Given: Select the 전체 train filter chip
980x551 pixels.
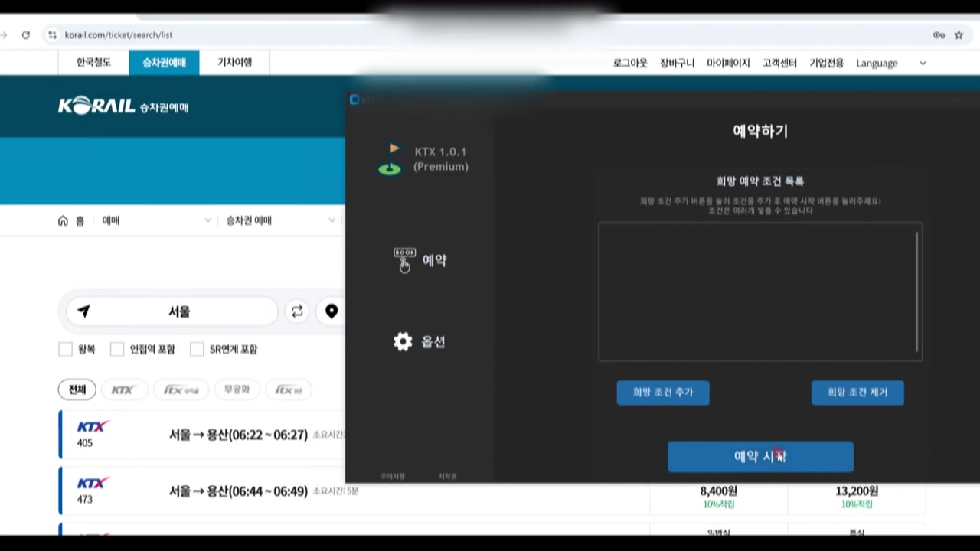Looking at the screenshot, I should [77, 390].
